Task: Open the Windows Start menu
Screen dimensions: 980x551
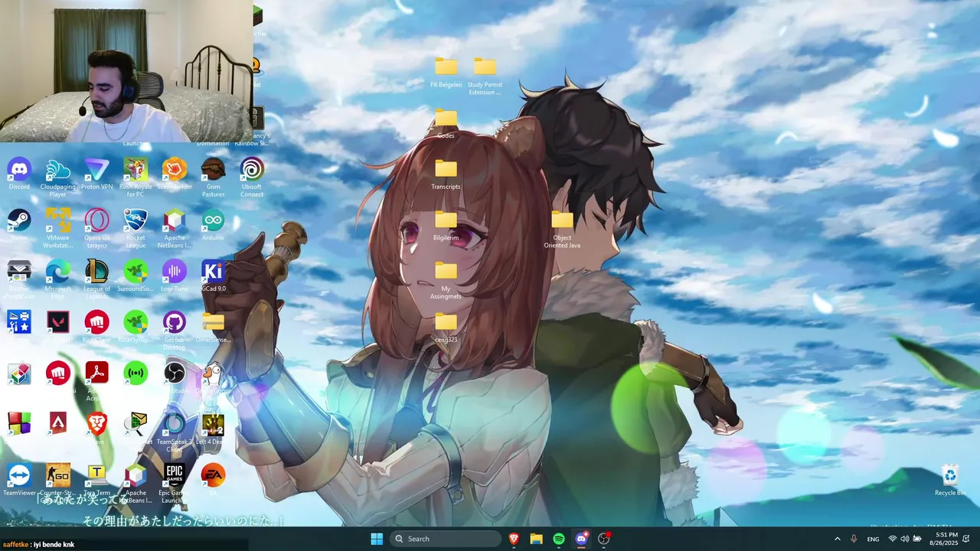Action: 377,539
